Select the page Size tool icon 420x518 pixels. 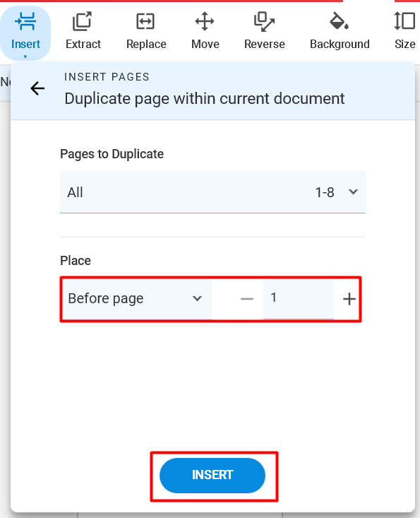pos(404,21)
